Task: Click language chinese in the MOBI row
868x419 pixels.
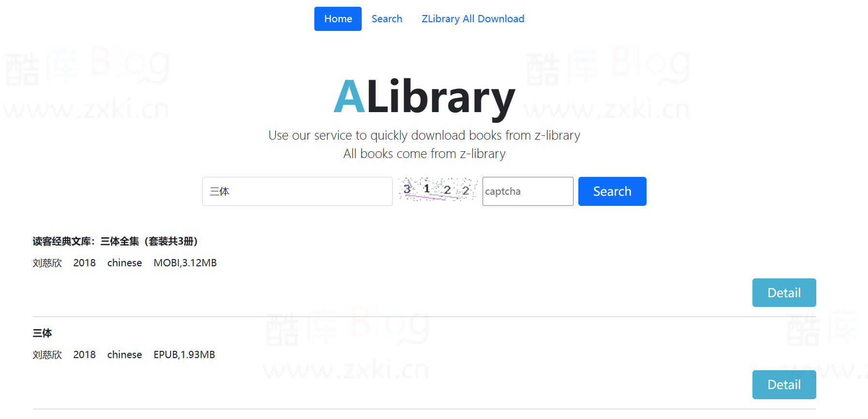Action: pyautogui.click(x=125, y=263)
